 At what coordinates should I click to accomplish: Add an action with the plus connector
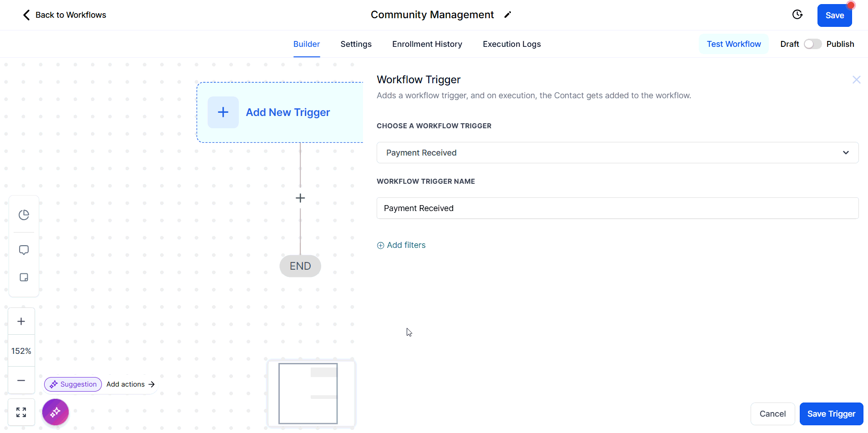tap(300, 198)
